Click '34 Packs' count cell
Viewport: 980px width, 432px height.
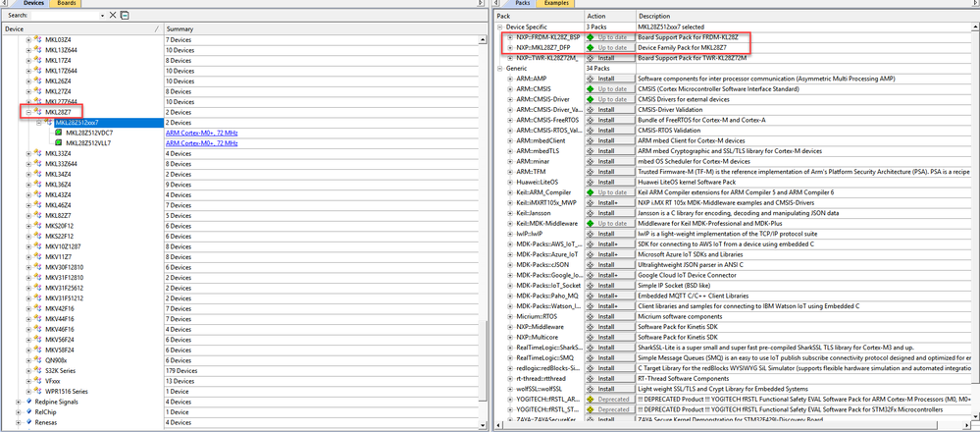(596, 68)
